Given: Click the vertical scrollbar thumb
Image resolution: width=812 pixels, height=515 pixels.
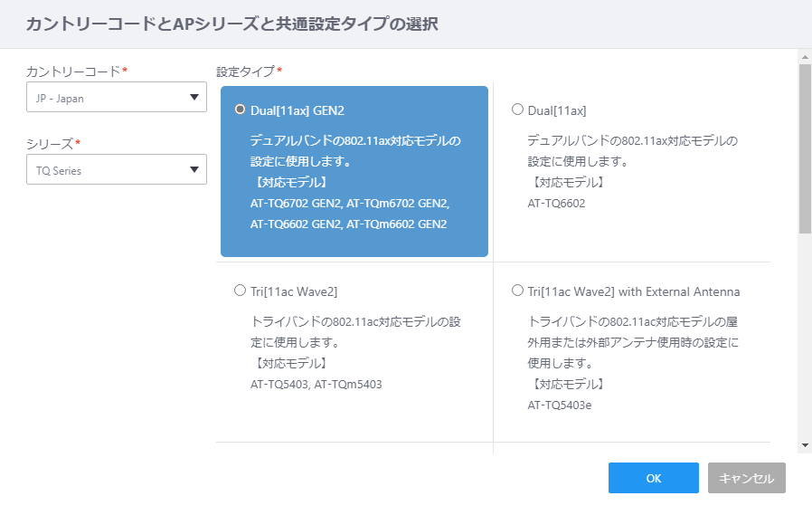Looking at the screenshot, I should tap(805, 148).
